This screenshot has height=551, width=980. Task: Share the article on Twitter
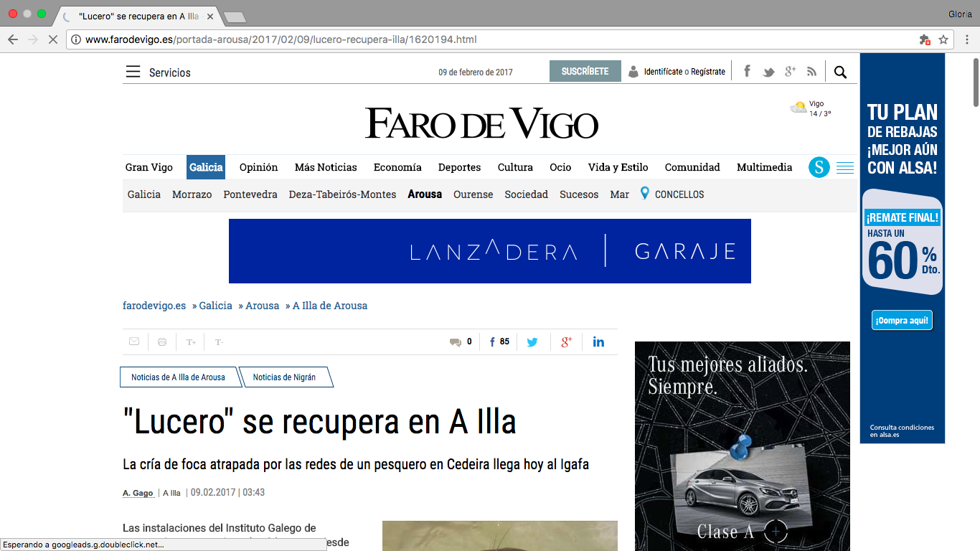pos(532,342)
